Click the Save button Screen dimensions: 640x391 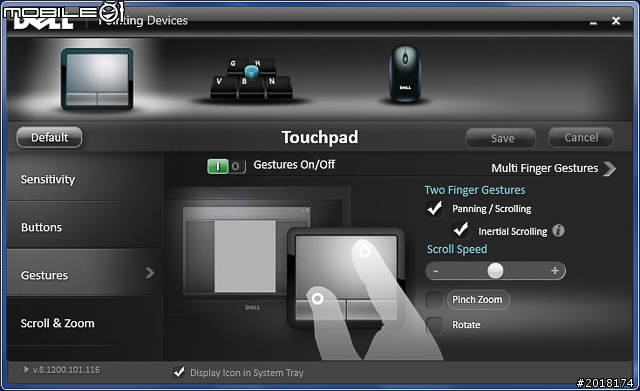(501, 138)
